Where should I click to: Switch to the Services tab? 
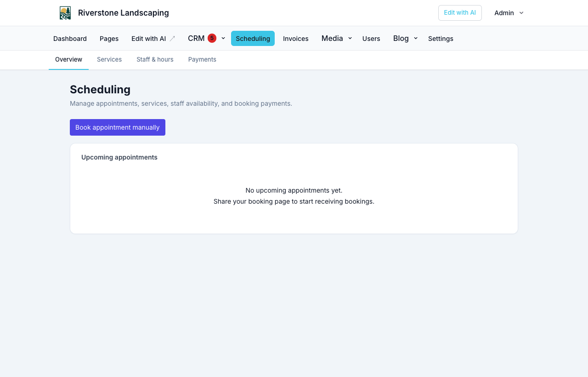pos(109,60)
